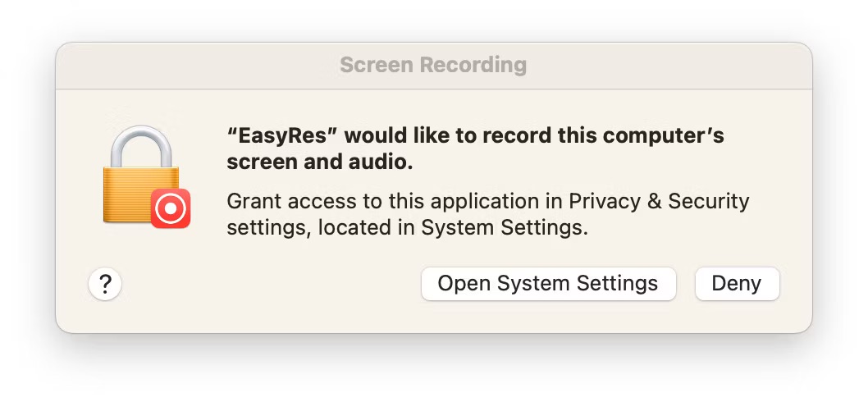Deny the screen recording request

point(736,284)
